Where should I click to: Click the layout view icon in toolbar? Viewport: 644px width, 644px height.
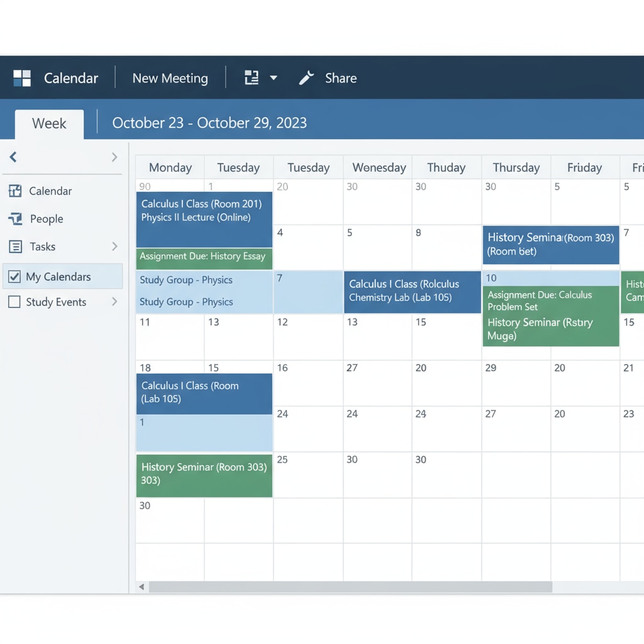coord(252,78)
